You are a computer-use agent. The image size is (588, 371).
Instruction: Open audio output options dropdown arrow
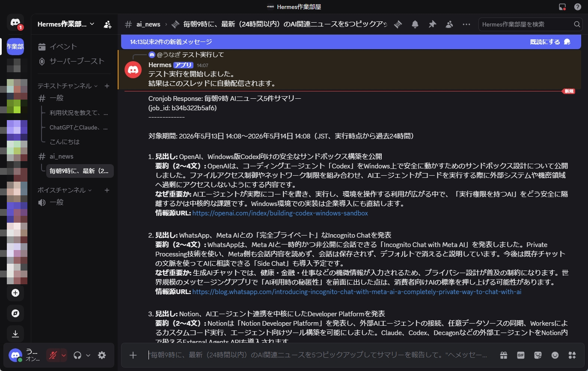pyautogui.click(x=88, y=355)
